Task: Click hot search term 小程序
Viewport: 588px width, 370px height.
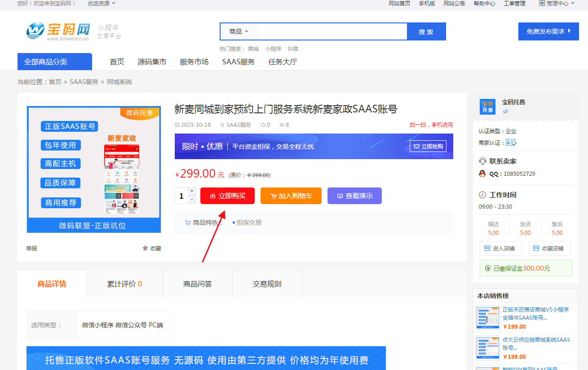Action: [273, 49]
